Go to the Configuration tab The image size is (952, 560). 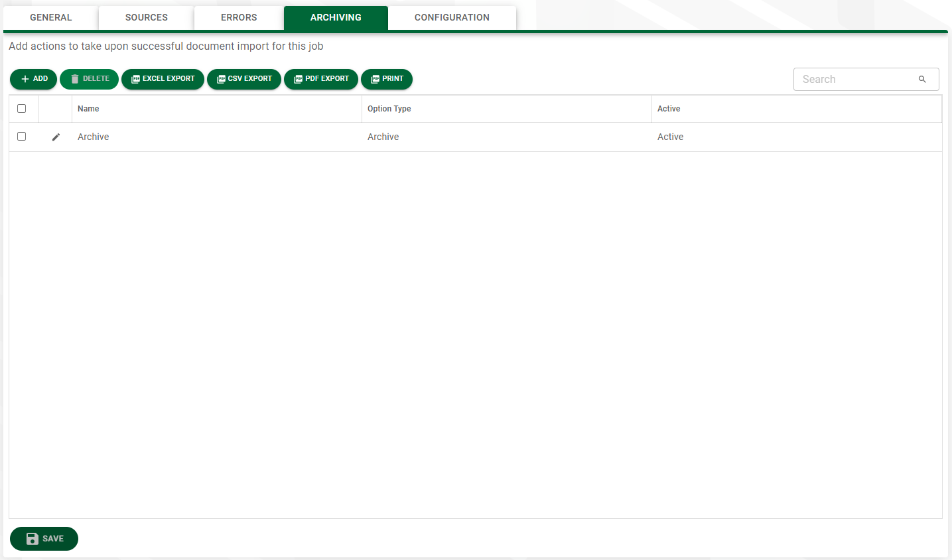[452, 18]
